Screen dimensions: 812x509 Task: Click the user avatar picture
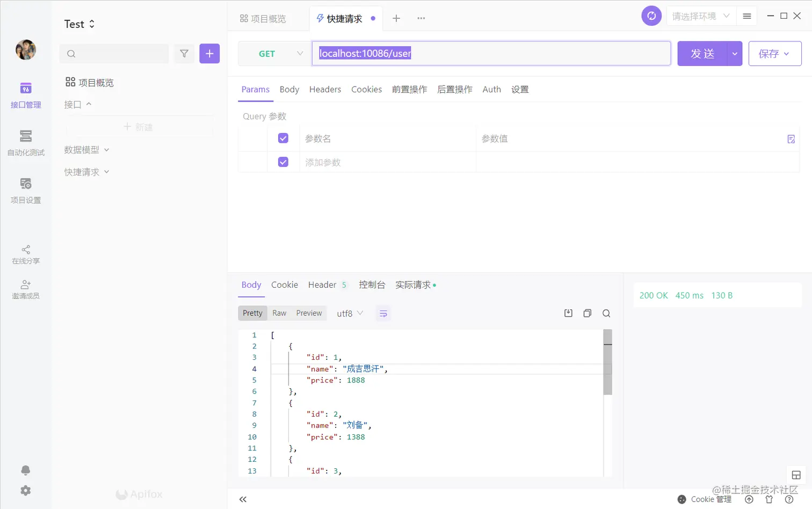point(26,50)
